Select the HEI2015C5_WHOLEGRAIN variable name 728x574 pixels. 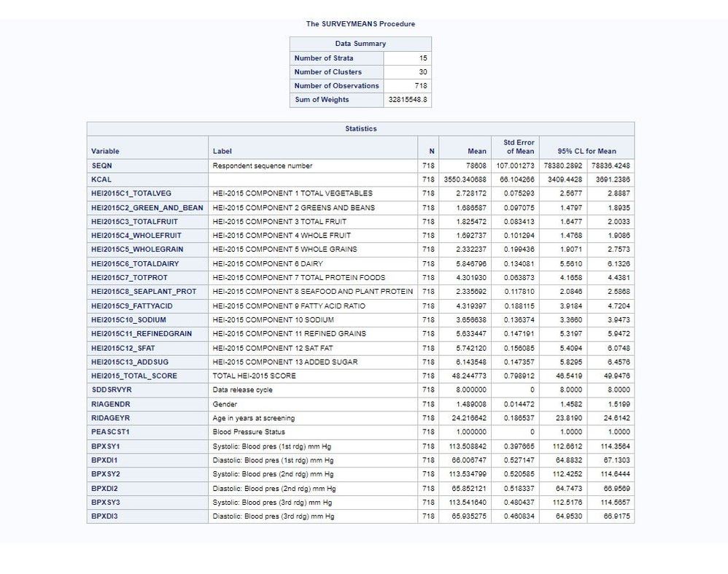137,249
